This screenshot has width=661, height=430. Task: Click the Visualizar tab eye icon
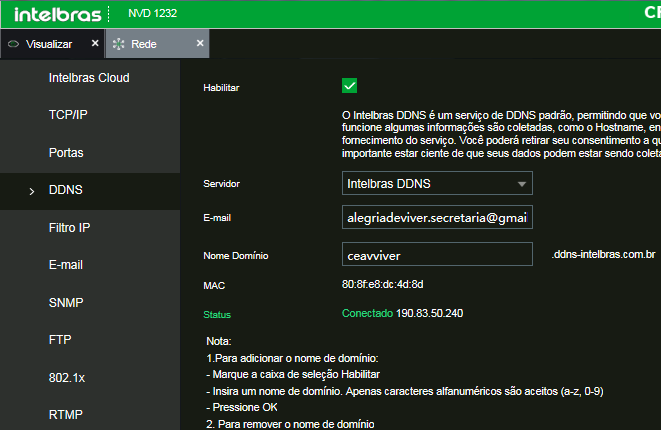coord(13,45)
